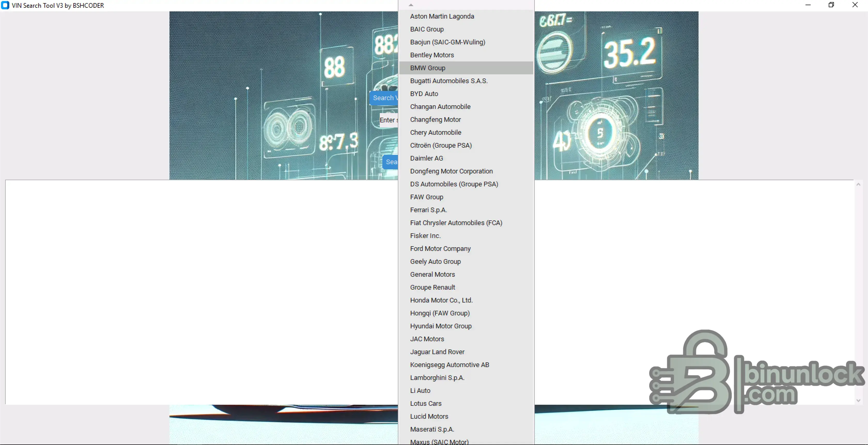Pick Koenigsegg Automotive AB
868x445 pixels.
tap(466, 364)
